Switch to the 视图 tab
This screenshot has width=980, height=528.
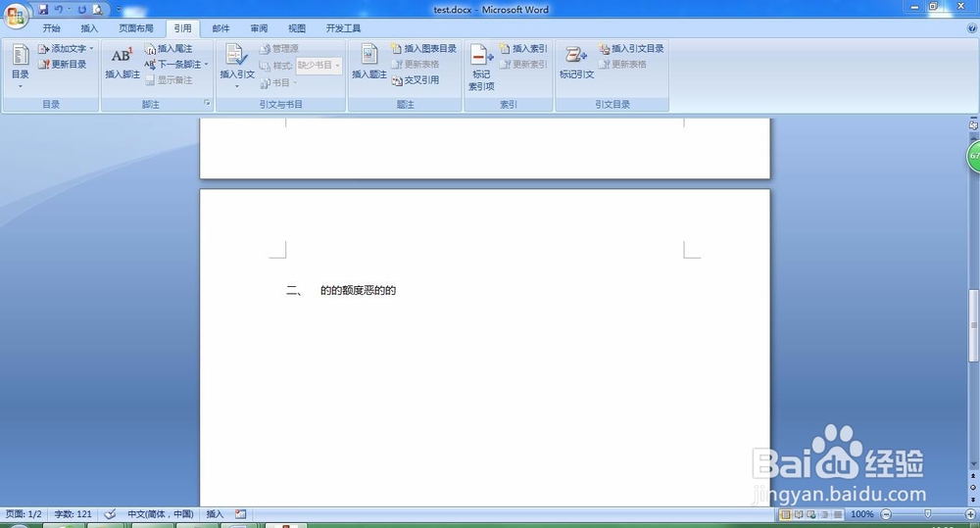(x=297, y=28)
